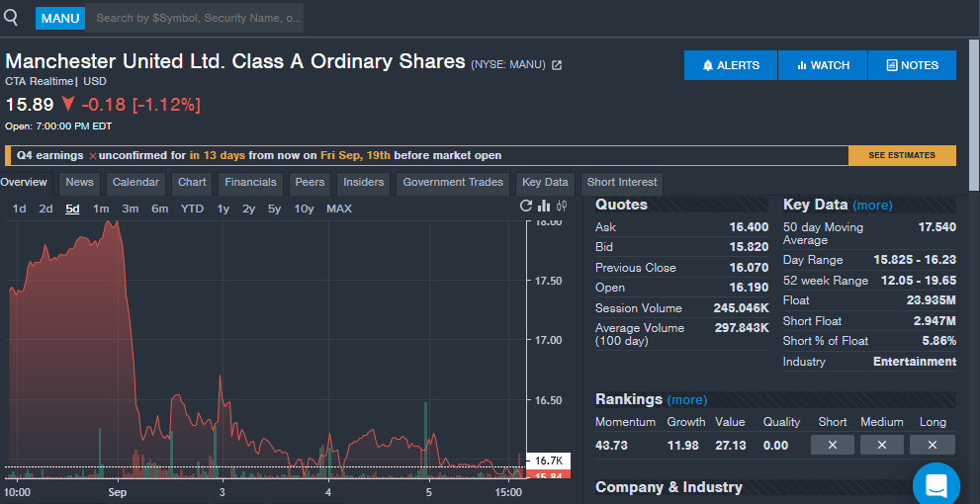This screenshot has width=980, height=504.
Task: Click the search magnifier icon
Action: (11, 18)
